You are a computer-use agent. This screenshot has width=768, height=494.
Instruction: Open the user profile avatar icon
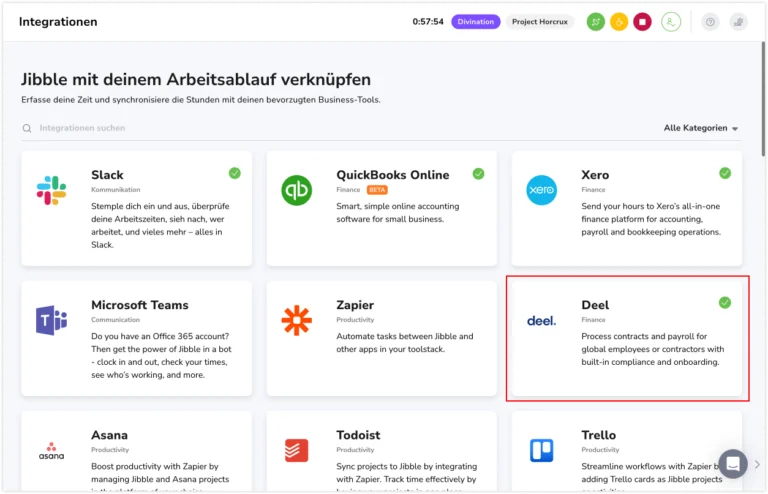click(671, 22)
